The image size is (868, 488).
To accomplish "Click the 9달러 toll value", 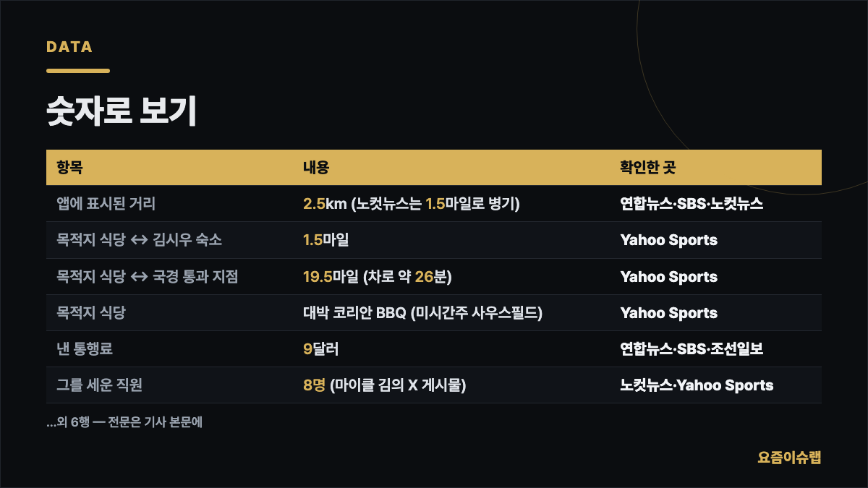I will click(320, 349).
